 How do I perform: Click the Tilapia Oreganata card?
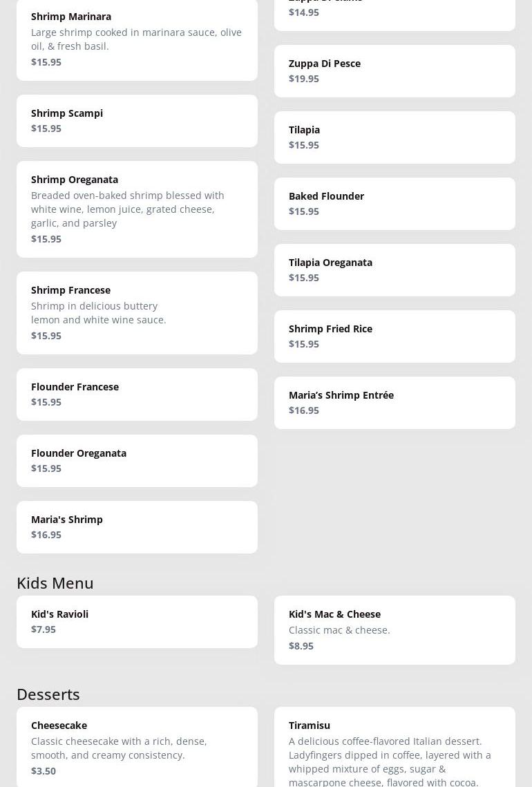[x=395, y=269]
